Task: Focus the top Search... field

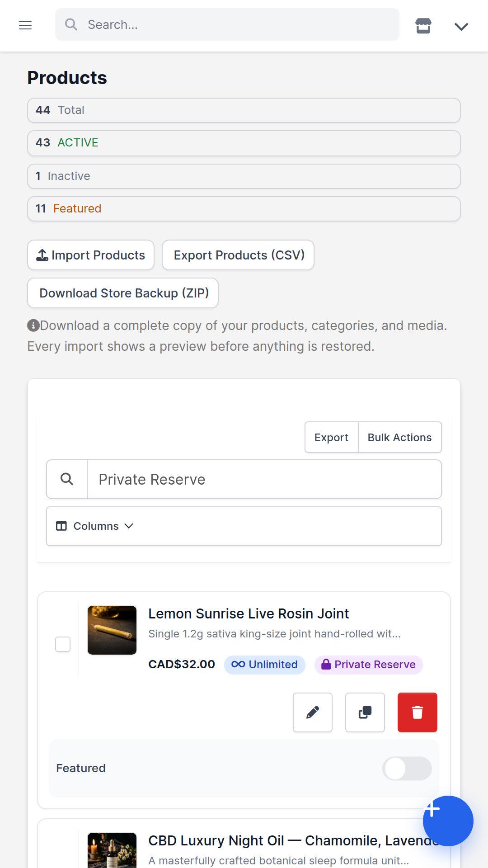Action: [227, 24]
